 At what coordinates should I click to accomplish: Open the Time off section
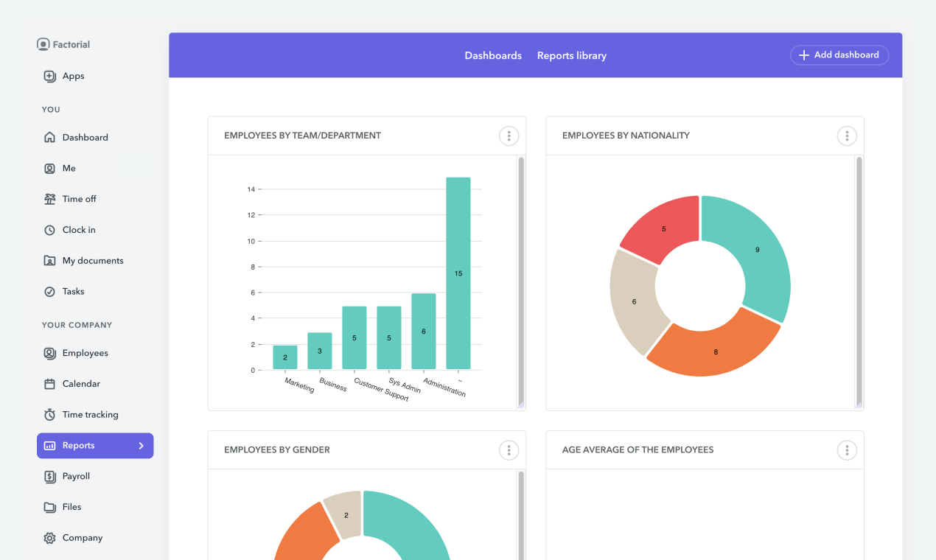(79, 199)
